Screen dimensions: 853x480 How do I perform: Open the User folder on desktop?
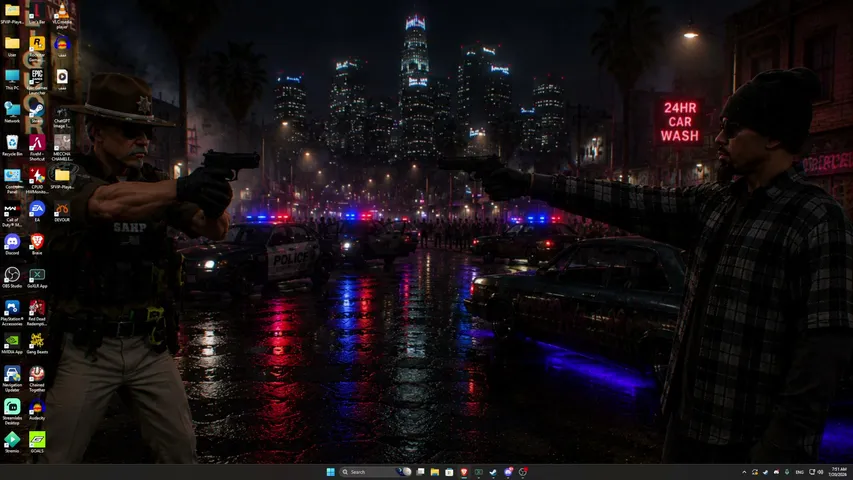coord(12,46)
